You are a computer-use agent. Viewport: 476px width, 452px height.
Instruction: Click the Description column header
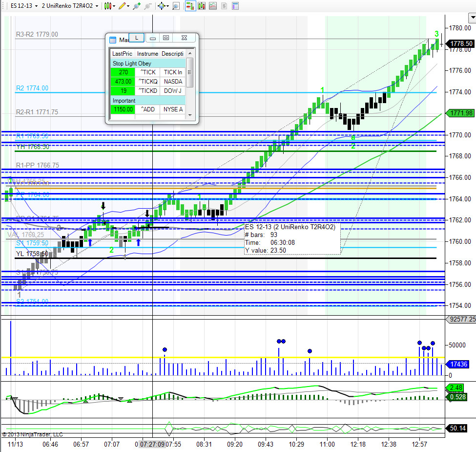(172, 53)
